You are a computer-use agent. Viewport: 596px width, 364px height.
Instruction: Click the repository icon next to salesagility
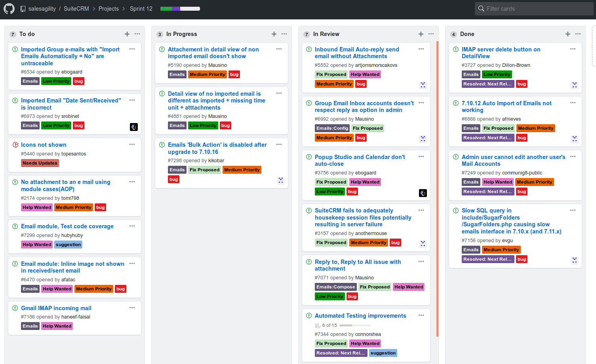[23, 8]
